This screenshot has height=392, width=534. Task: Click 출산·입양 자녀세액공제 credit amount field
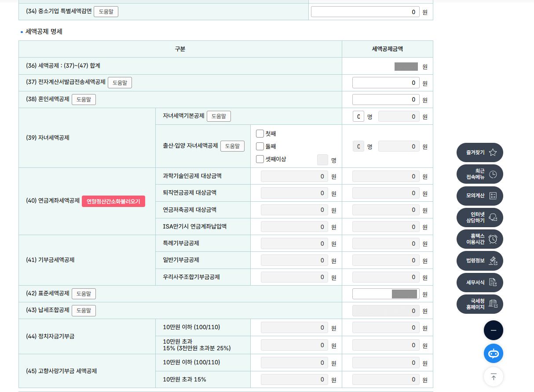click(399, 146)
